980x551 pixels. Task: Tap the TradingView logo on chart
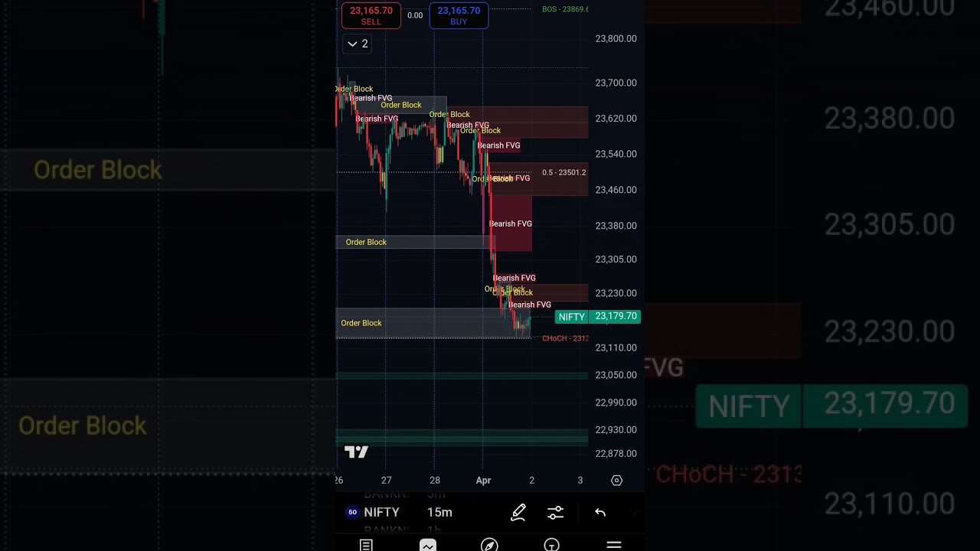(x=356, y=452)
